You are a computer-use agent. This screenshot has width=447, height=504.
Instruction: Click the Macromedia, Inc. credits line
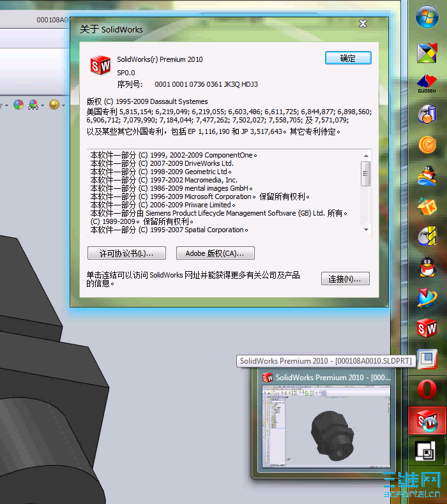coord(164,181)
